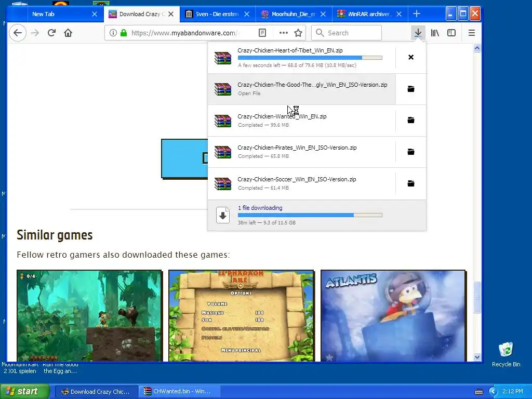Close the Moorhuhn_Die_er tab
Screen dimensions: 532x399
click(x=323, y=14)
